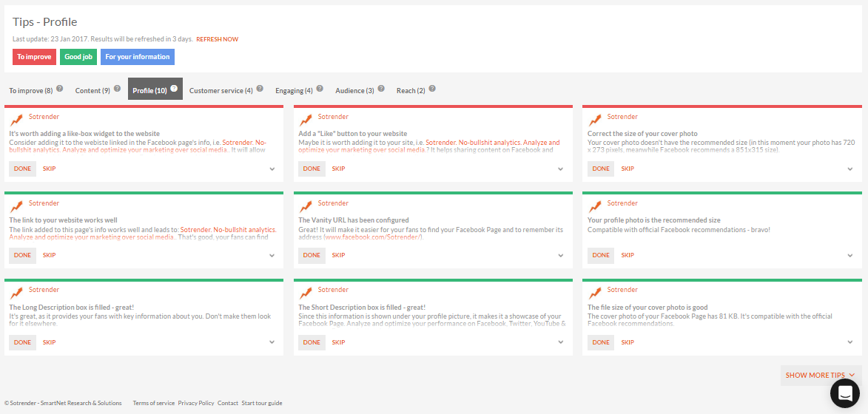
Task: Mark the cover photo size tip as Done
Action: coord(601,169)
